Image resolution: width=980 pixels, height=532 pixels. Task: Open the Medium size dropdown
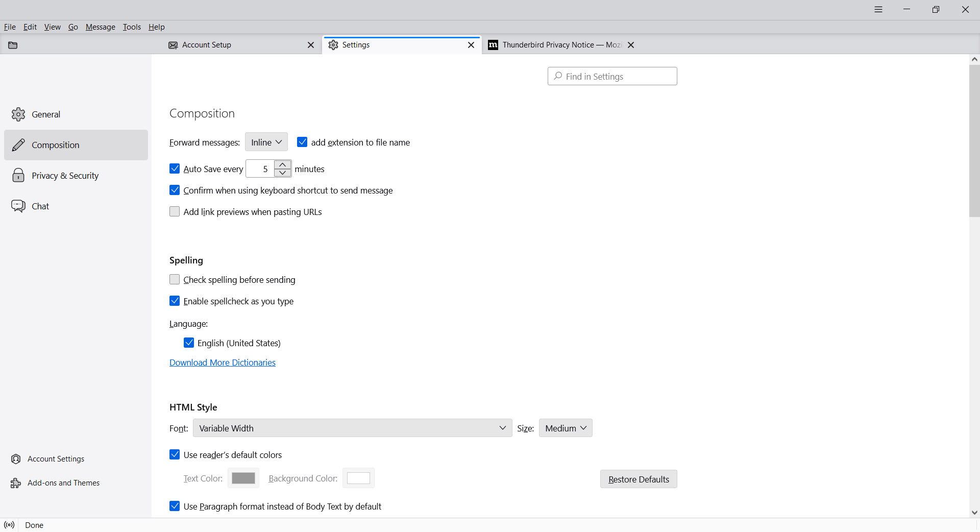(565, 428)
